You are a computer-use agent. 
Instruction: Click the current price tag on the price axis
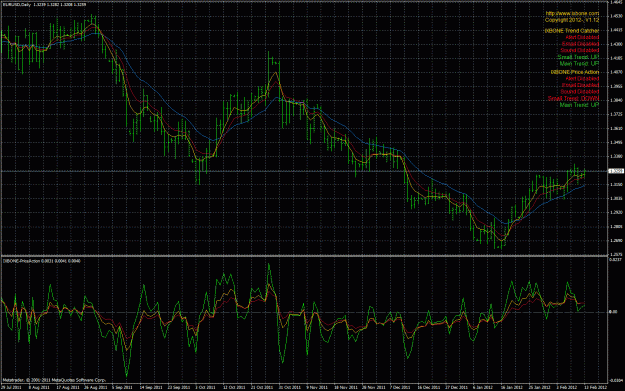616,171
